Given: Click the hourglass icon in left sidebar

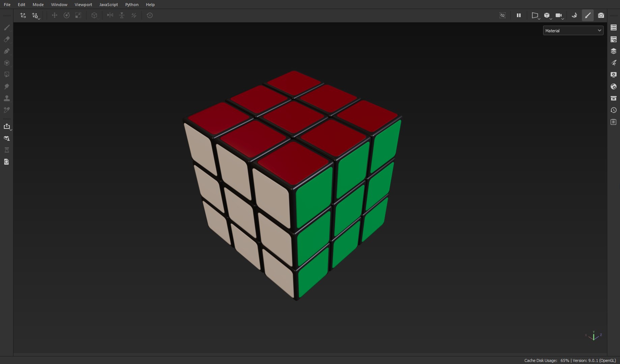Looking at the screenshot, I should pyautogui.click(x=7, y=150).
